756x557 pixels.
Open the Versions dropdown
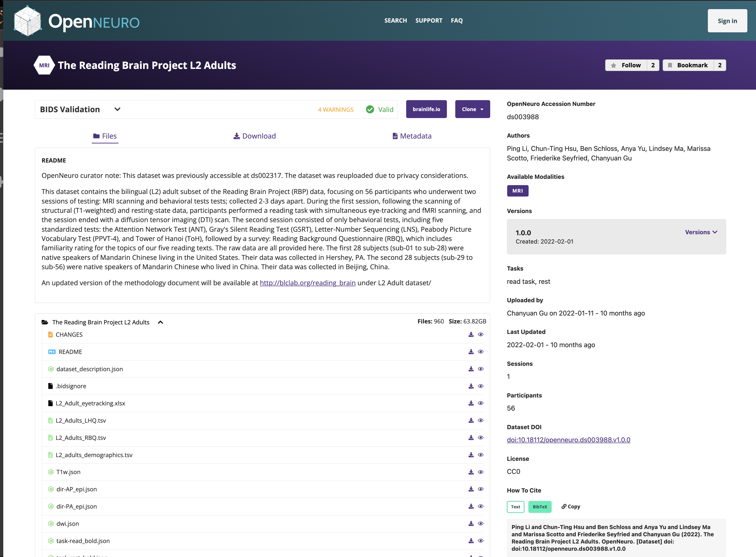pyautogui.click(x=701, y=232)
